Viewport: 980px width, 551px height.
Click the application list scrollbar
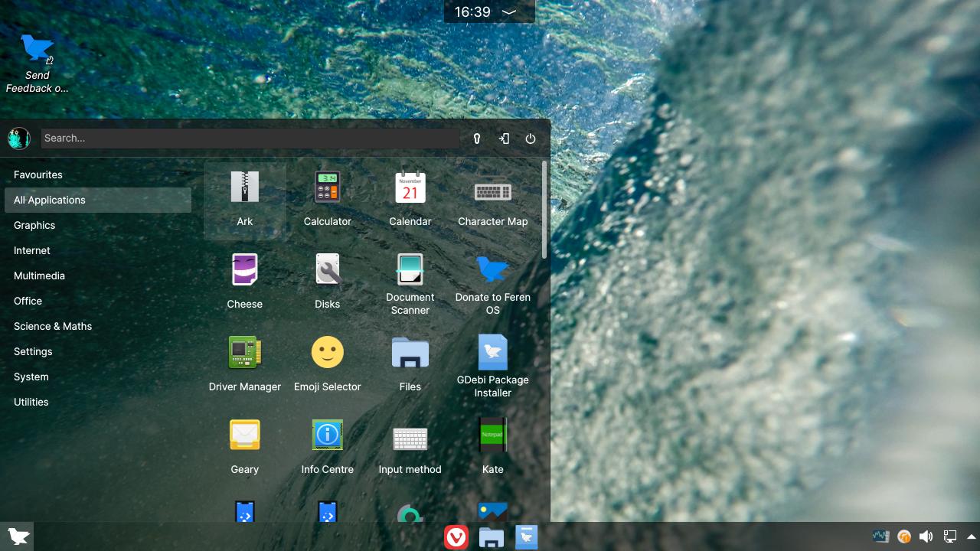point(544,210)
